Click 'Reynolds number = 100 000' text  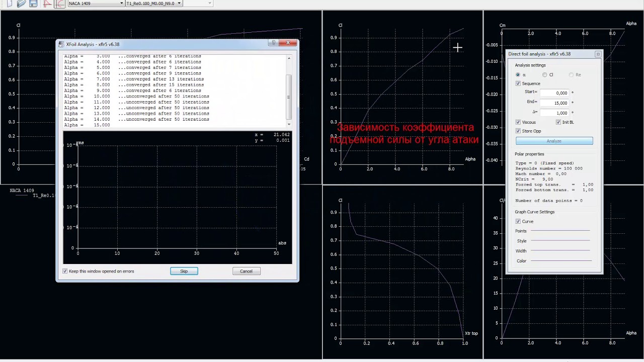(x=549, y=168)
